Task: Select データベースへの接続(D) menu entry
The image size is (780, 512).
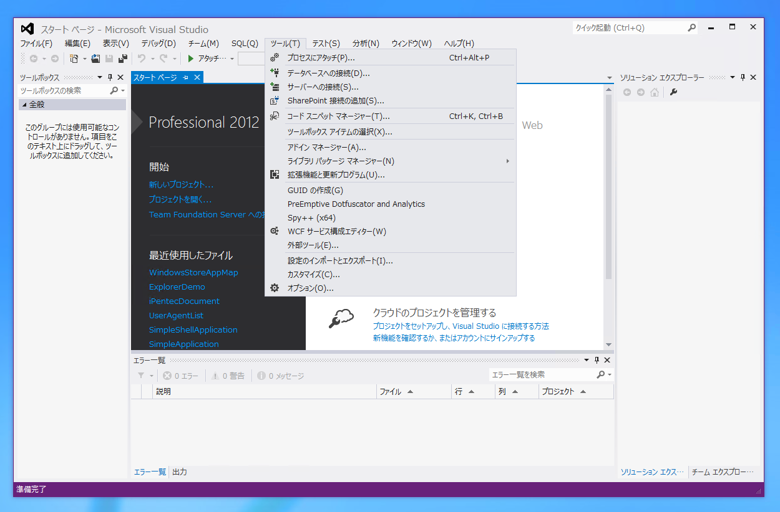Action: pos(390,73)
